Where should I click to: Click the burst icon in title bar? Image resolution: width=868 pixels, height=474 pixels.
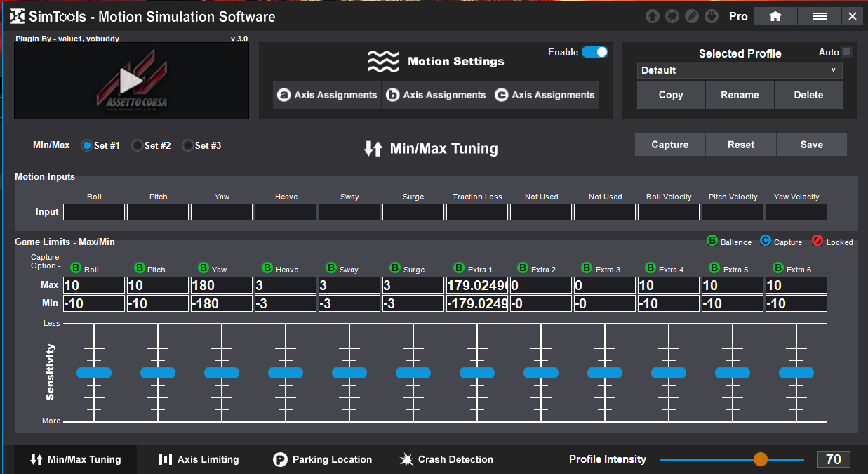point(672,16)
